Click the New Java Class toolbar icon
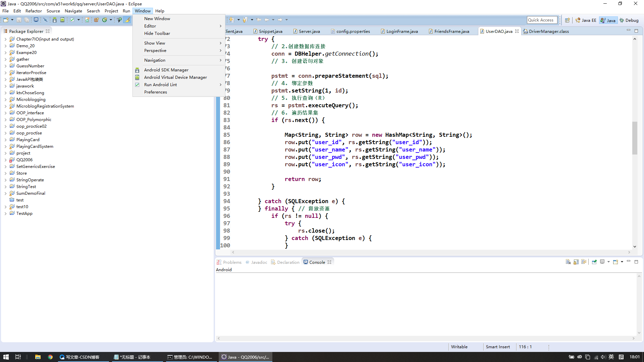The image size is (644, 362). pos(104,20)
